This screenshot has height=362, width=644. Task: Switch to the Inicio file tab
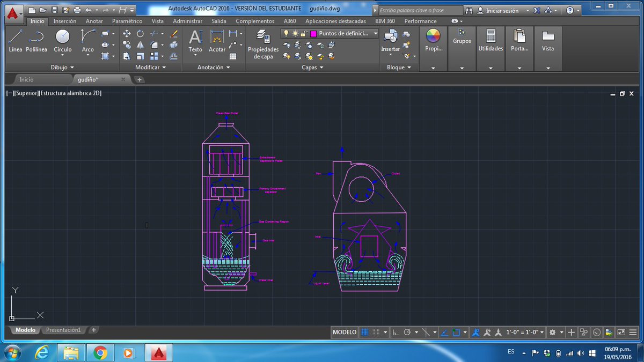[26, 79]
